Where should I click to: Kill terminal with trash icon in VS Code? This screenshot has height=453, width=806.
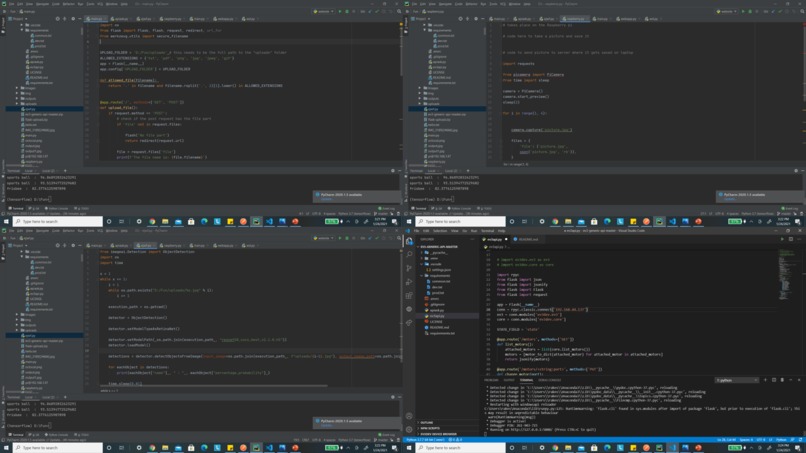click(782, 380)
